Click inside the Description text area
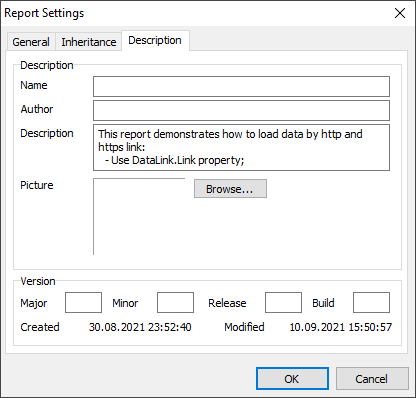The width and height of the screenshot is (416, 398). click(x=241, y=148)
